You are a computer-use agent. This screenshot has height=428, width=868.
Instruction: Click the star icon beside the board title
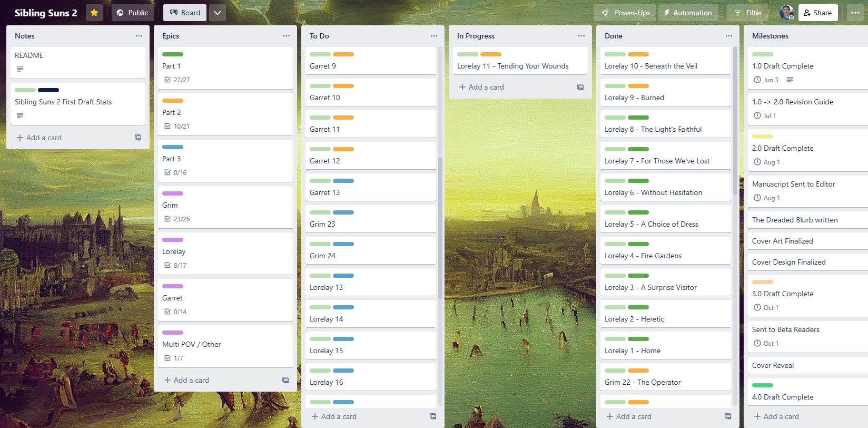coord(94,13)
